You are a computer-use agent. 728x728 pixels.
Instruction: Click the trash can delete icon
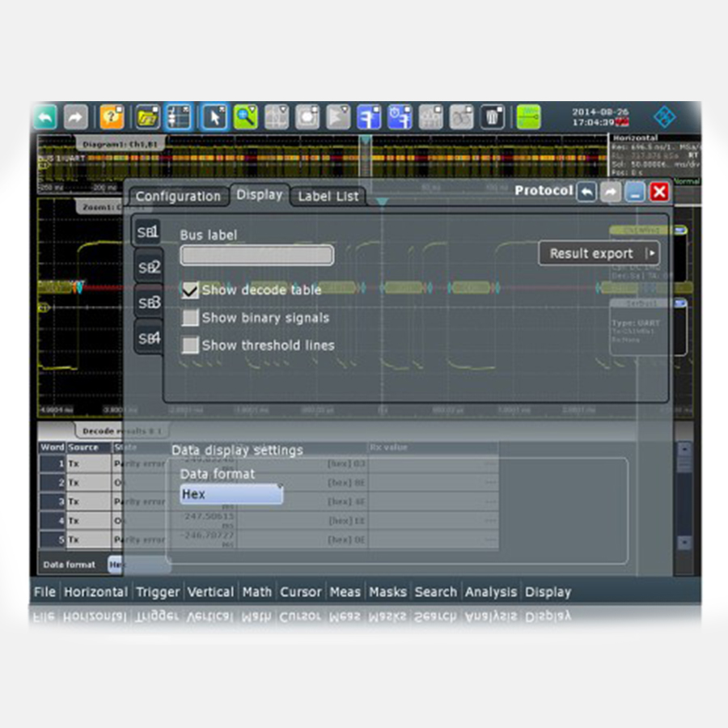(493, 117)
